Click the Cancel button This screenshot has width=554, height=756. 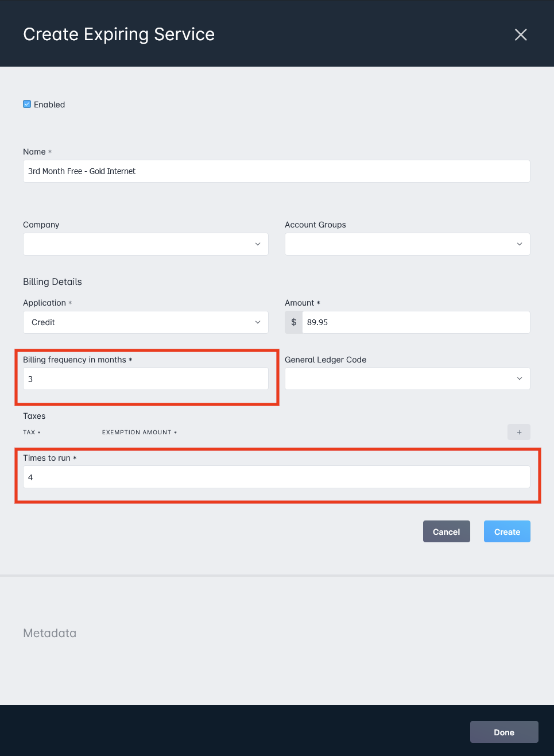pyautogui.click(x=447, y=531)
